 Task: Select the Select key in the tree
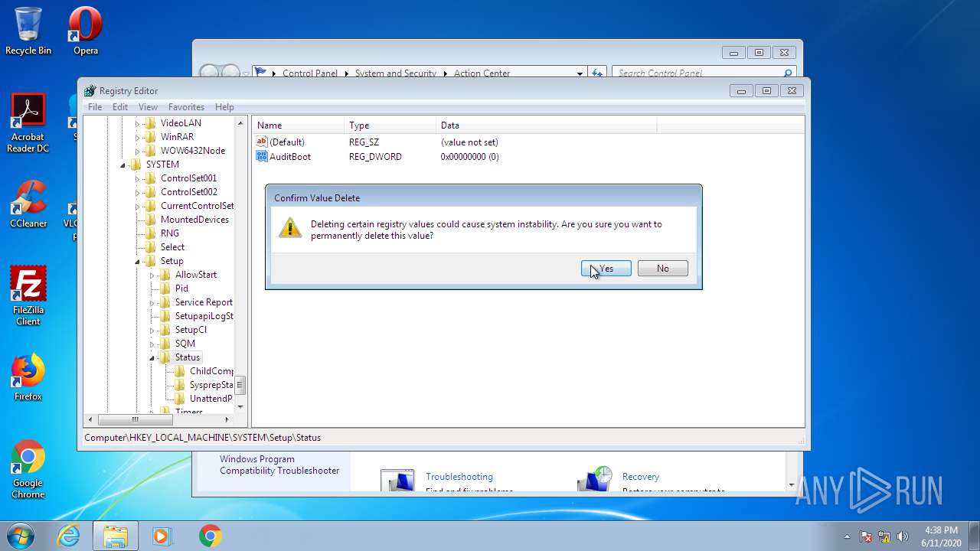point(172,247)
